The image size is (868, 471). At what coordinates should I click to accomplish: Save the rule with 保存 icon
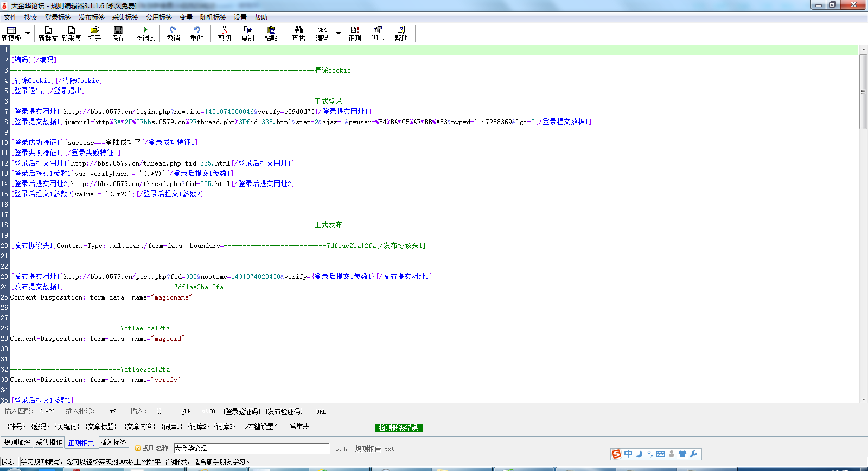[118, 30]
